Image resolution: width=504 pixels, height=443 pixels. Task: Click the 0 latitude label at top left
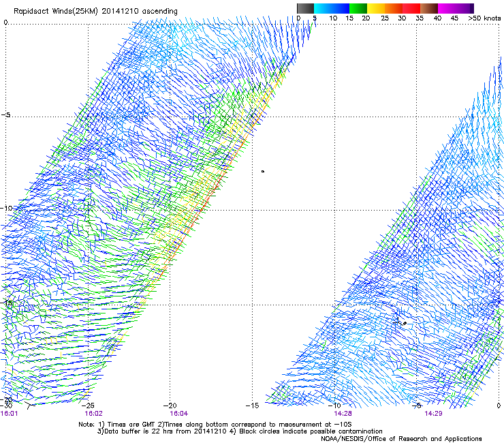(5, 22)
